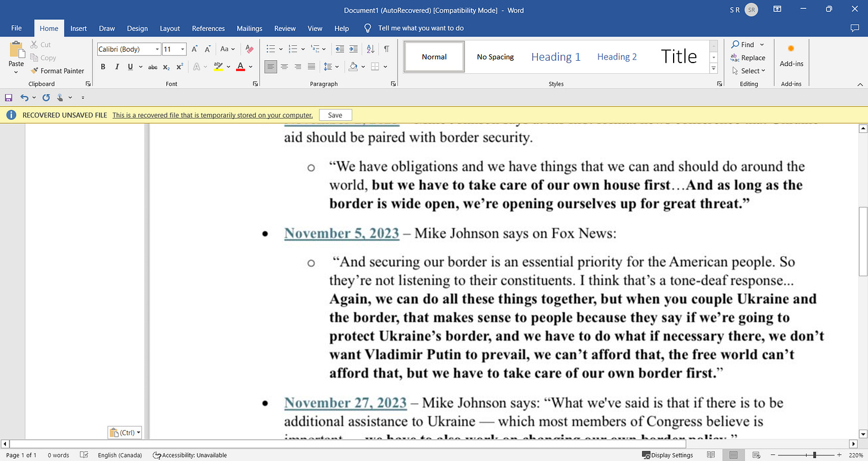The width and height of the screenshot is (868, 461).
Task: Open the spelling proofing status icon
Action: pos(85,455)
